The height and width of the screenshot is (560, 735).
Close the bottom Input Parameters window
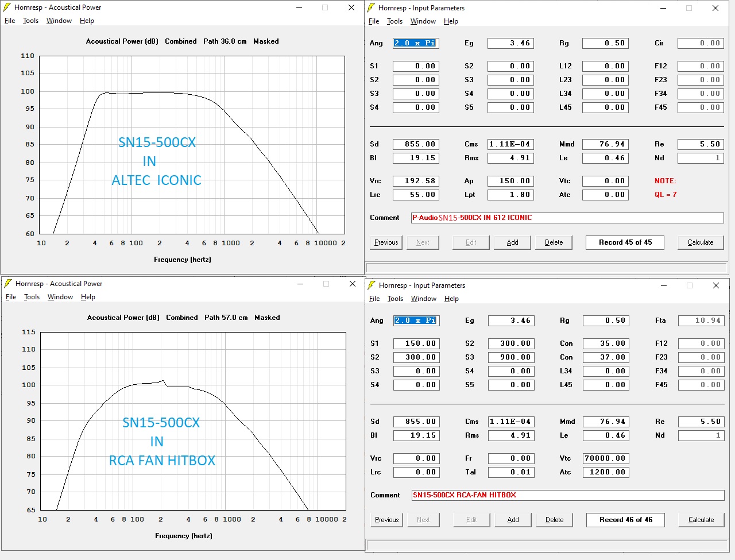tap(716, 285)
